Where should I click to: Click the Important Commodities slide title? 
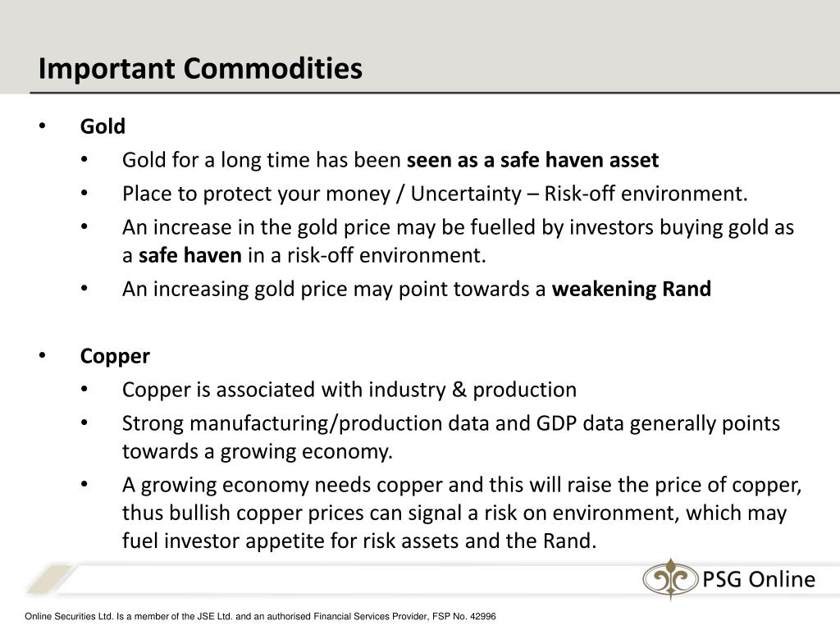tap(200, 69)
